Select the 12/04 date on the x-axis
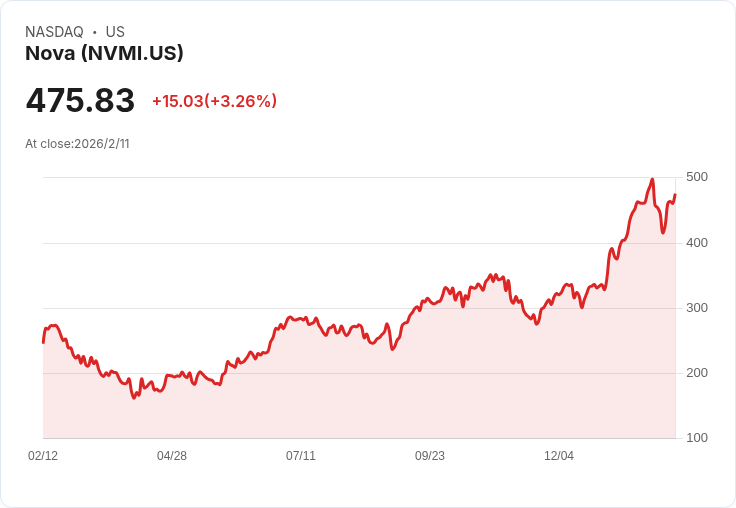The image size is (736, 508). pos(559,456)
